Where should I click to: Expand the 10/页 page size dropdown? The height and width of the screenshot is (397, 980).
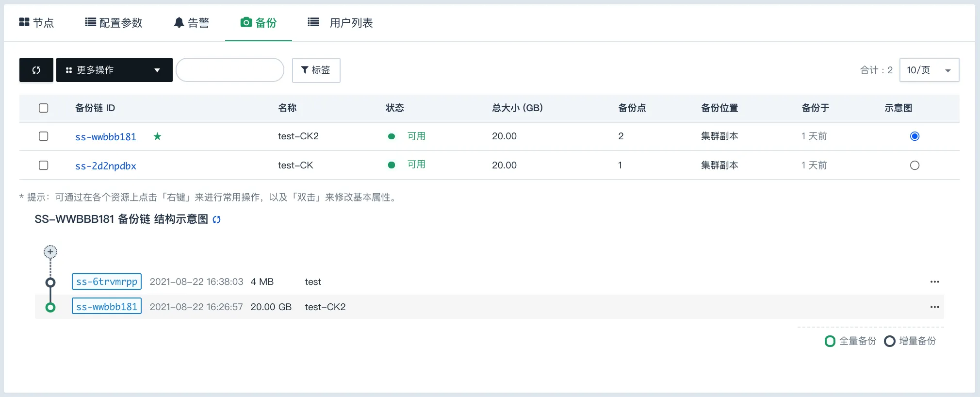[x=929, y=70]
